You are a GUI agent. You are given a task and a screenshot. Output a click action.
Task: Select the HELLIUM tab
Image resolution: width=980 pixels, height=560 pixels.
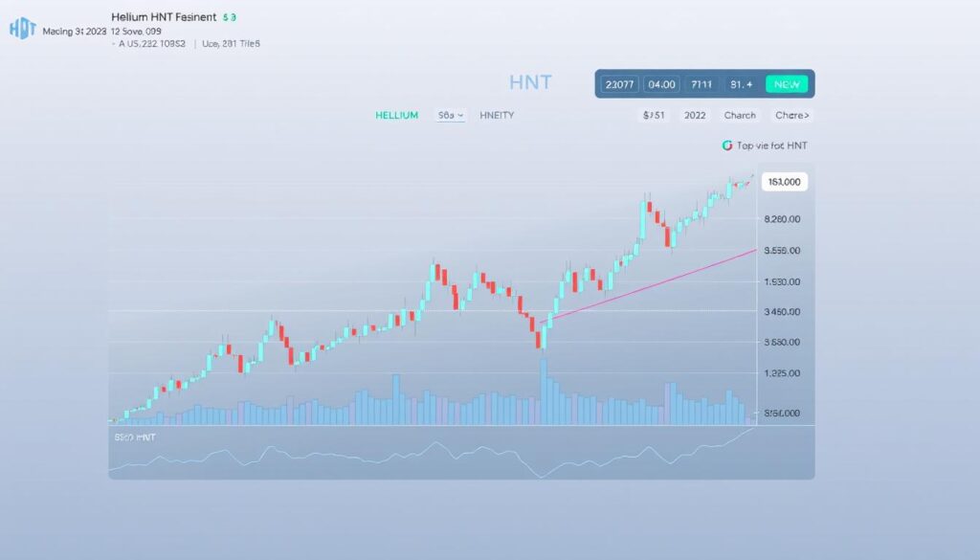pos(396,115)
